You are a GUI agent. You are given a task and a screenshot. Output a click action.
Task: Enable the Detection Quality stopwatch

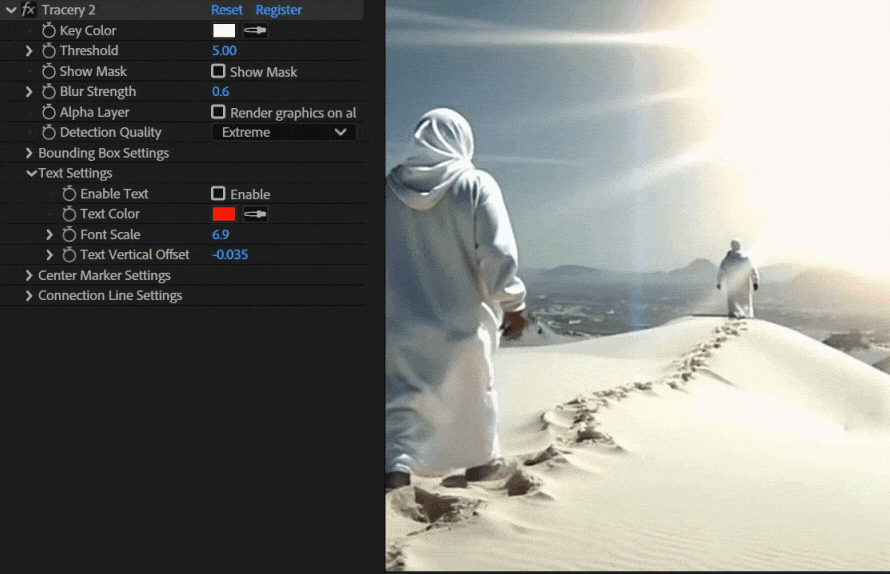(48, 133)
